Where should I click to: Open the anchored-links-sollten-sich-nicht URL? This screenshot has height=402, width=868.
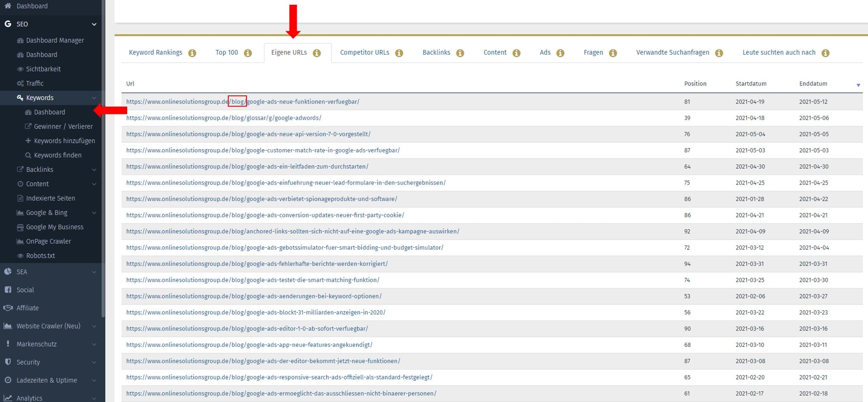(293, 231)
